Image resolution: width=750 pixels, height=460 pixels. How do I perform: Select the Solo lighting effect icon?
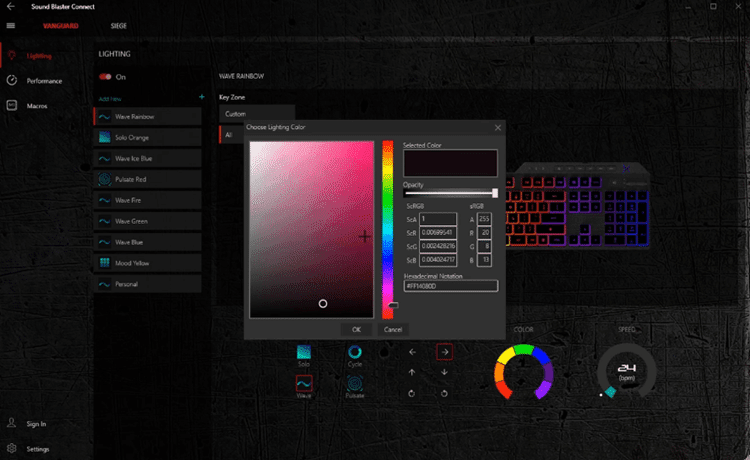[304, 352]
